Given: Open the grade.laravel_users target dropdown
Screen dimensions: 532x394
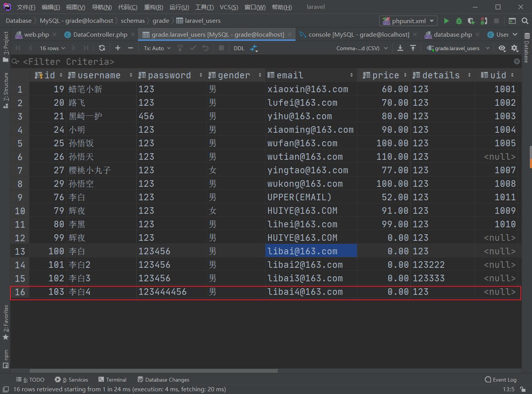Looking at the screenshot, I should tap(458, 48).
